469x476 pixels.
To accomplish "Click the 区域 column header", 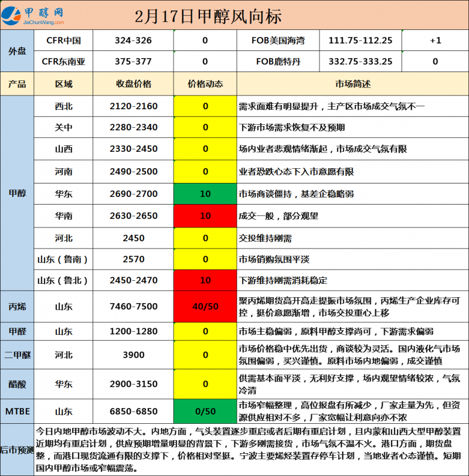I will (63, 84).
